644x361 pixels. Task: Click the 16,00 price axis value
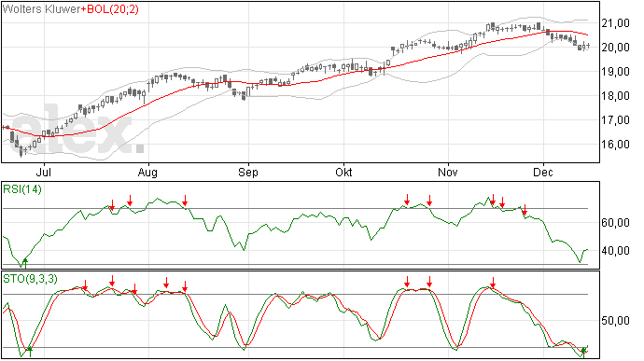[x=616, y=145]
